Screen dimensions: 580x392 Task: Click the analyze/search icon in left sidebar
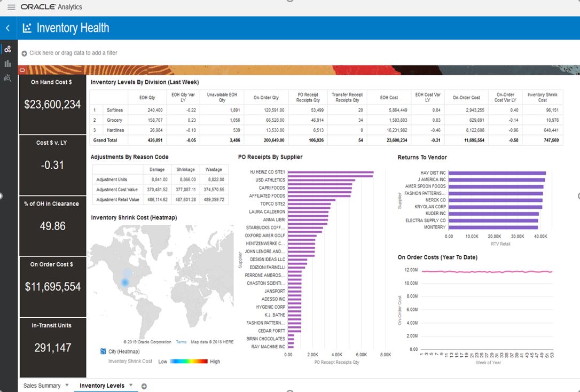click(x=7, y=77)
